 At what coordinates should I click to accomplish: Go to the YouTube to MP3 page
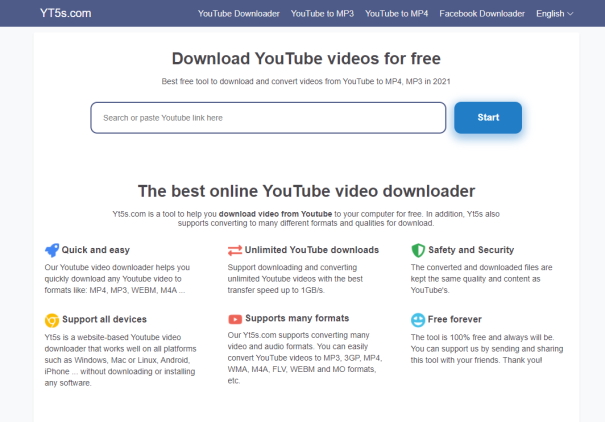(322, 14)
